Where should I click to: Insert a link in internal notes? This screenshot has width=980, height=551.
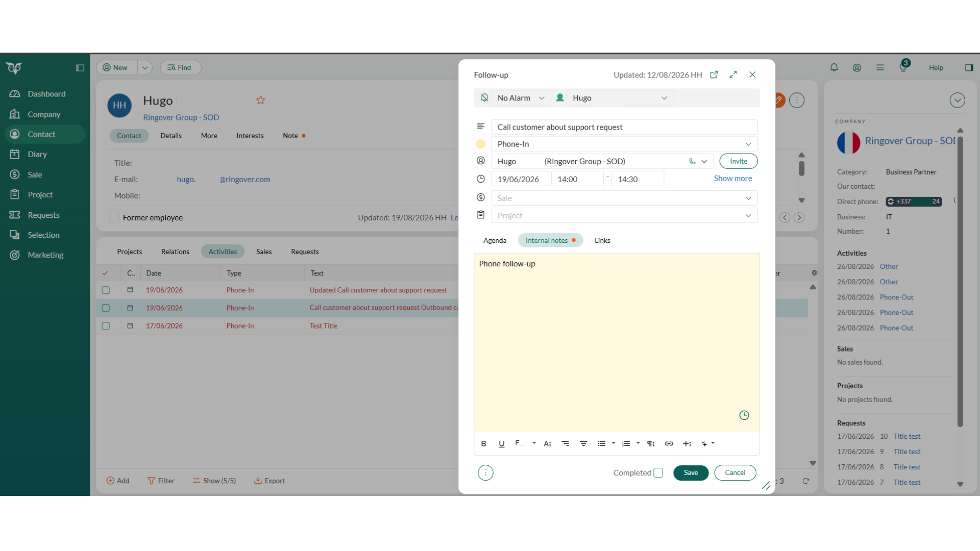coord(669,444)
